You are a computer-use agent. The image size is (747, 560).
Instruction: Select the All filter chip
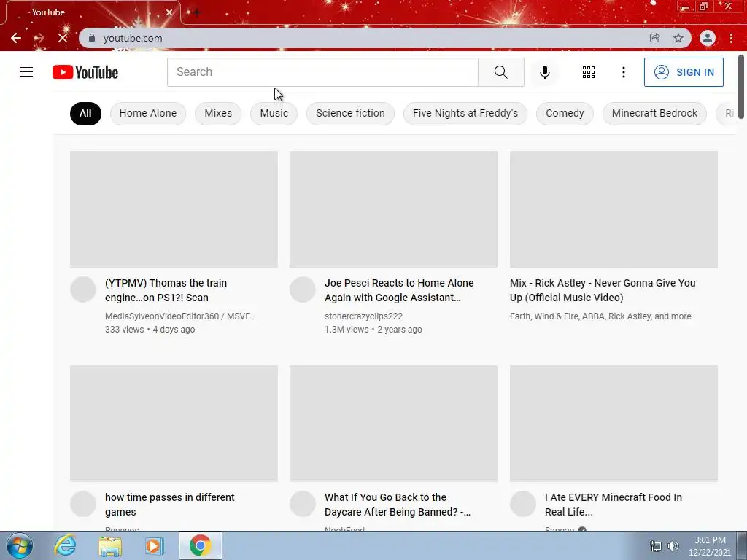[x=86, y=113]
